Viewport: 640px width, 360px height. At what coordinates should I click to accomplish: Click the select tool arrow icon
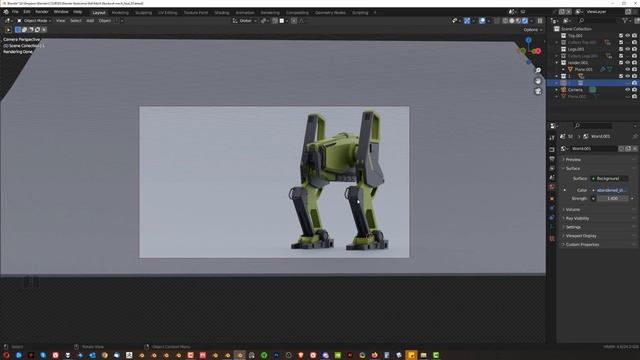[x=8, y=30]
